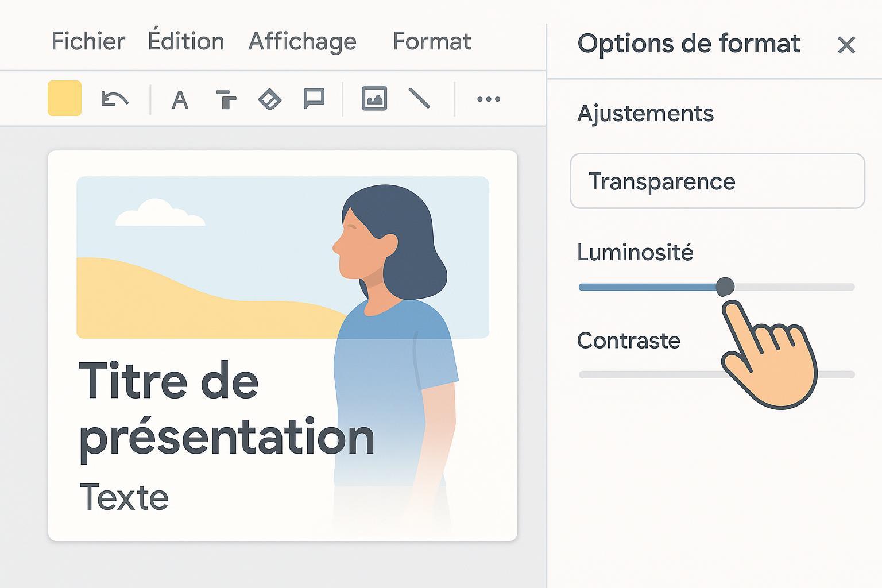This screenshot has height=588, width=882.
Task: Open the Format menu
Action: coord(432,41)
